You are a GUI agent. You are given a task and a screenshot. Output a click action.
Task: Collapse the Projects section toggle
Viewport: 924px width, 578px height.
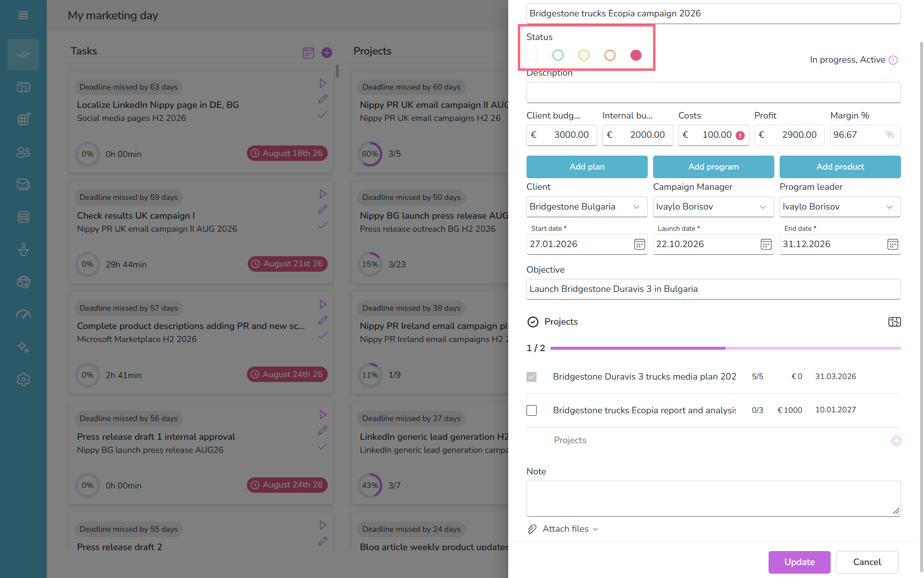(533, 322)
